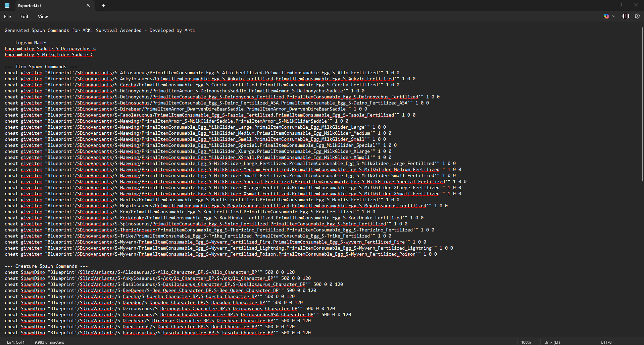
Task: Open the Edit menu
Action: tap(24, 16)
